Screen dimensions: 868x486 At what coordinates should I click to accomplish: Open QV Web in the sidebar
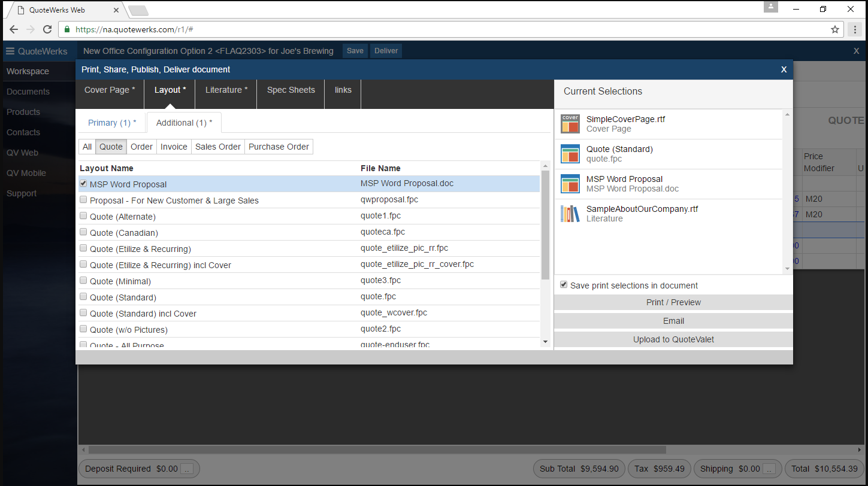click(x=22, y=153)
